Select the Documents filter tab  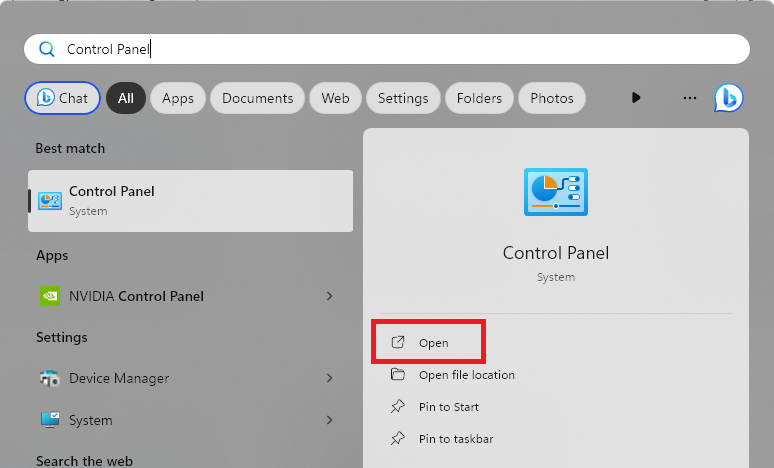click(257, 98)
